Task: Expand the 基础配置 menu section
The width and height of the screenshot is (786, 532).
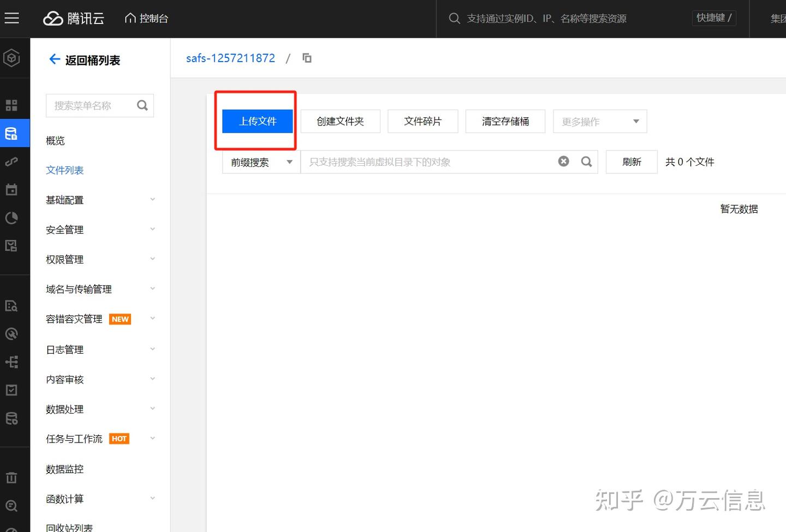Action: pyautogui.click(x=100, y=200)
